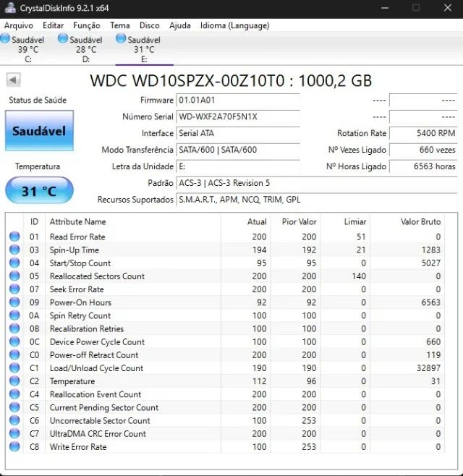Click the health status orb on C: tab
The image size is (463, 476).
5,38
